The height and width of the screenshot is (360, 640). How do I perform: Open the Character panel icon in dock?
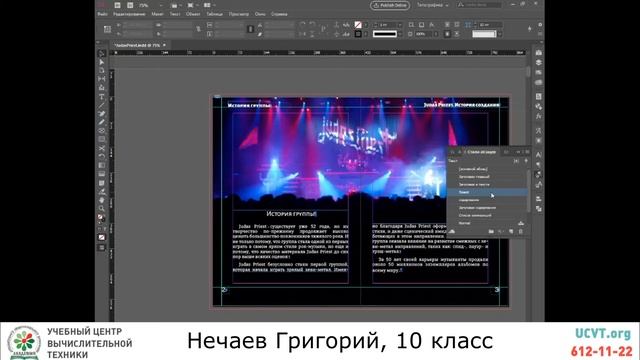(x=539, y=155)
